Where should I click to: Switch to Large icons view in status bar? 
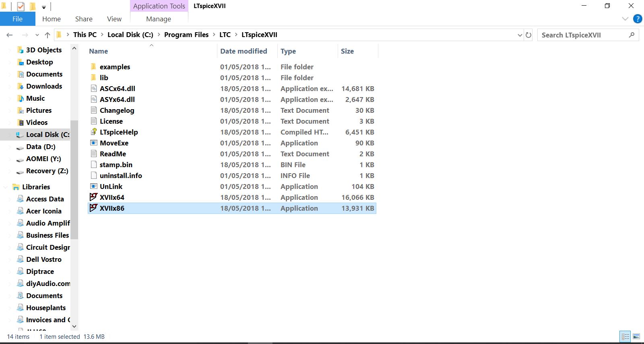point(636,336)
